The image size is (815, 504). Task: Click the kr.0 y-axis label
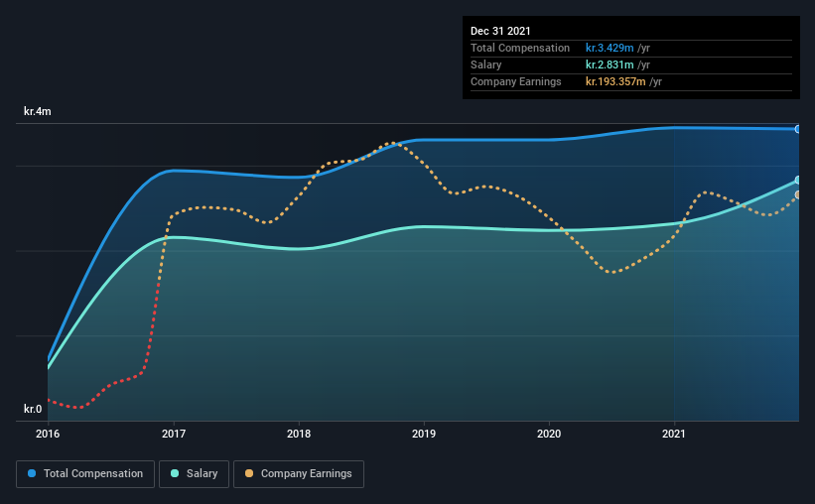[x=33, y=409]
